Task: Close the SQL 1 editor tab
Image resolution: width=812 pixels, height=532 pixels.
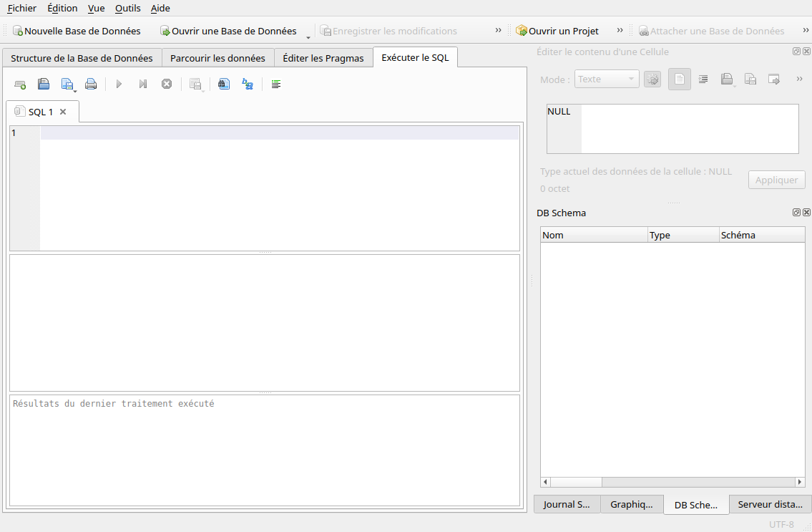Action: coord(63,112)
